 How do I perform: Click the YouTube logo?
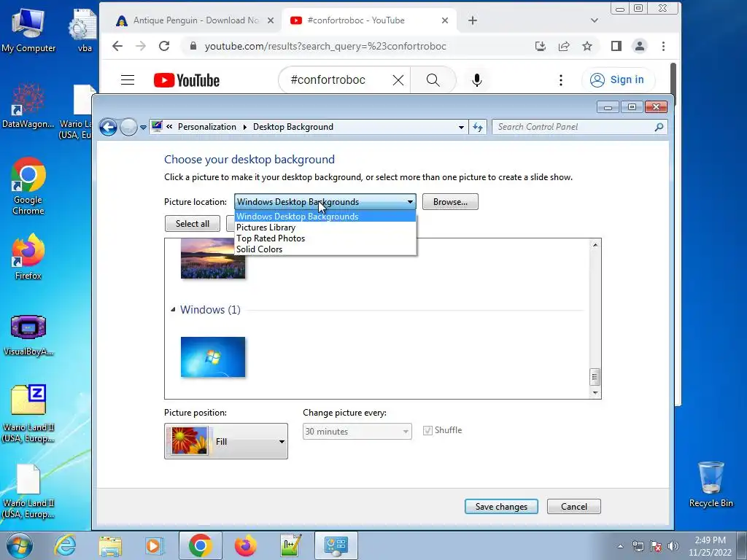[187, 80]
